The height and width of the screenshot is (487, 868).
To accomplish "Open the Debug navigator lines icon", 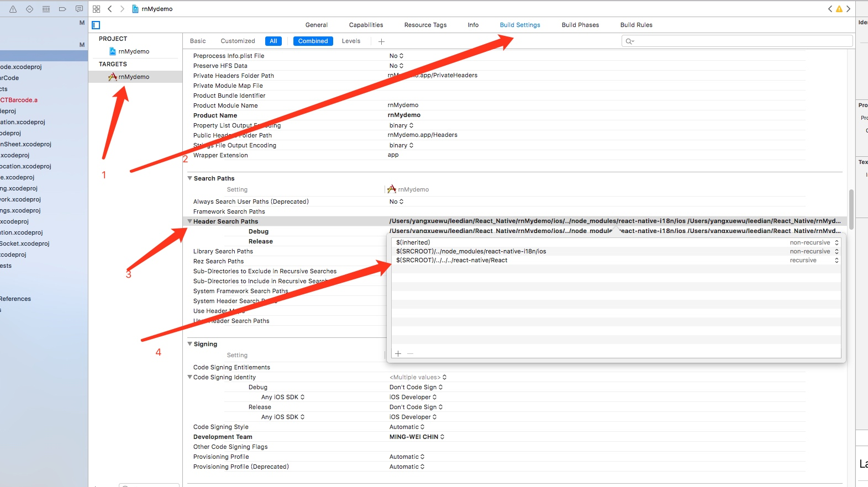I will (46, 9).
